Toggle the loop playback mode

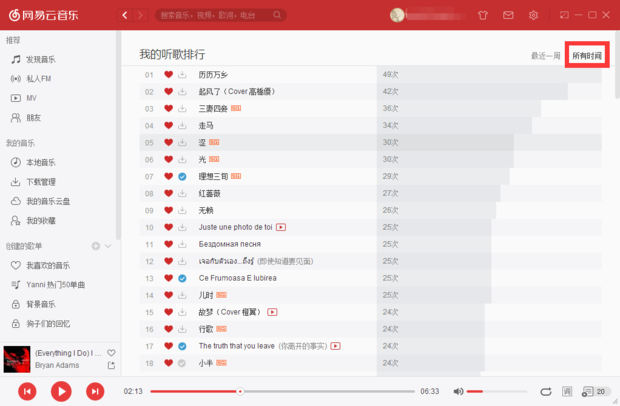546,391
